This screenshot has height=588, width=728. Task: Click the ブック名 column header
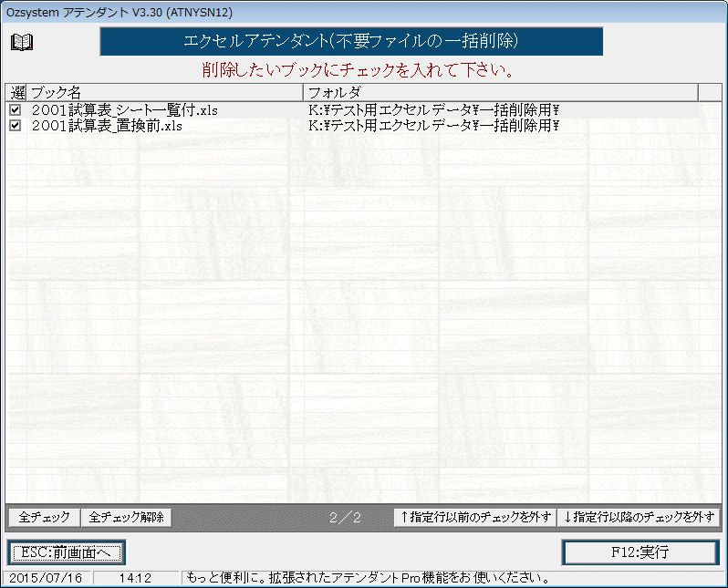coord(165,92)
